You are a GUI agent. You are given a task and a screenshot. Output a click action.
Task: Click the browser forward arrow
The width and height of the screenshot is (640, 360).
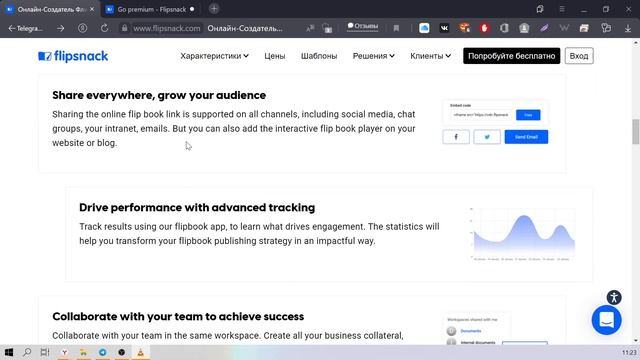pyautogui.click(x=61, y=28)
